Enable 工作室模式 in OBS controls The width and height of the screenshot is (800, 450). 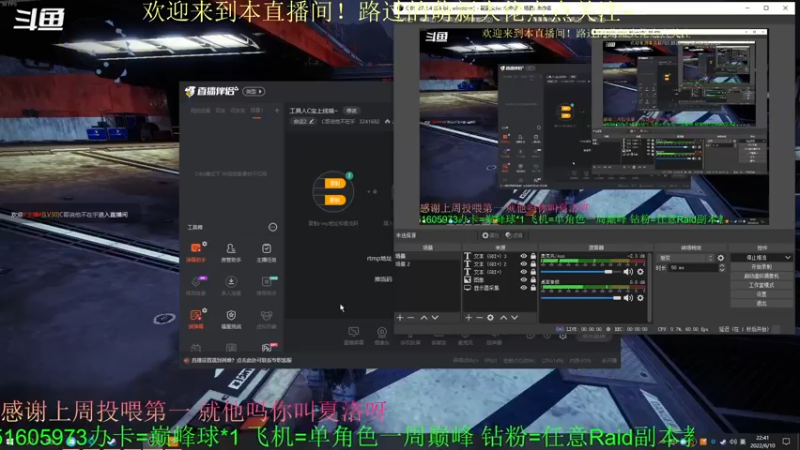761,285
